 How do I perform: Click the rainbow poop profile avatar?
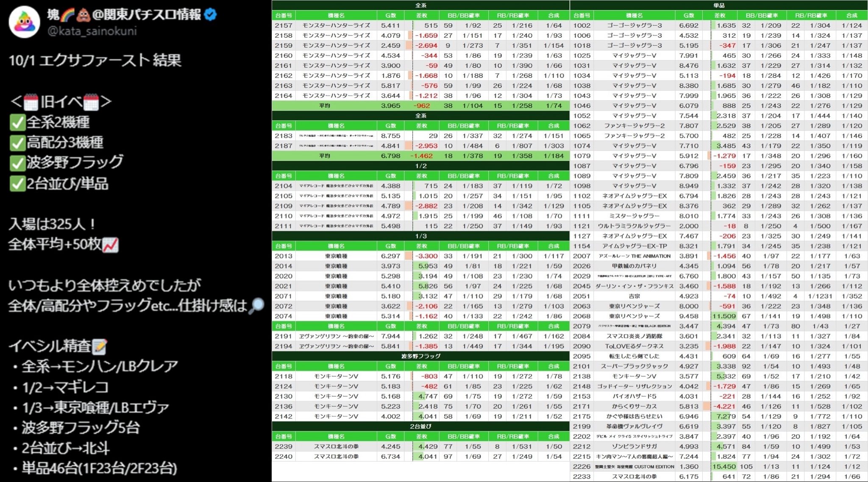24,22
